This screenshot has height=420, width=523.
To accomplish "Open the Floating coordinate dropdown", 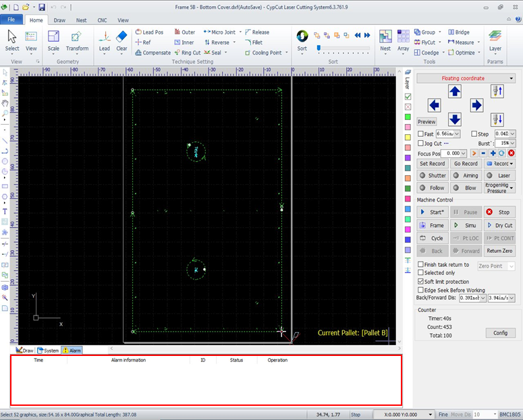I will click(x=465, y=78).
